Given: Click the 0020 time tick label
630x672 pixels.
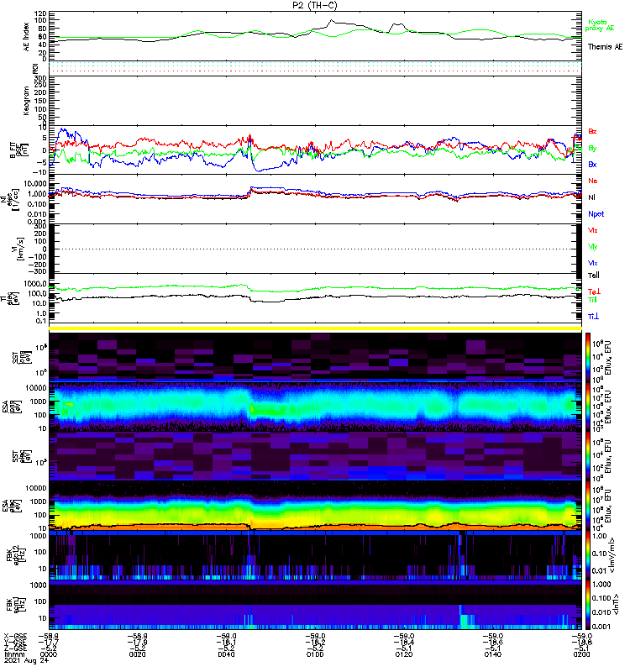Looking at the screenshot, I should point(137,654).
